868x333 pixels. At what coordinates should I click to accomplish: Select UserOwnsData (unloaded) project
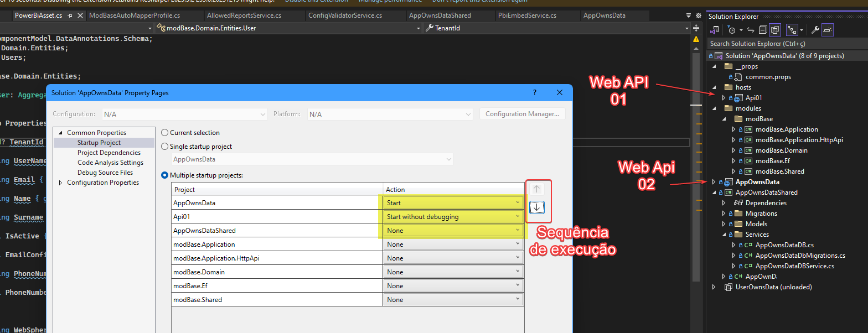coord(773,287)
